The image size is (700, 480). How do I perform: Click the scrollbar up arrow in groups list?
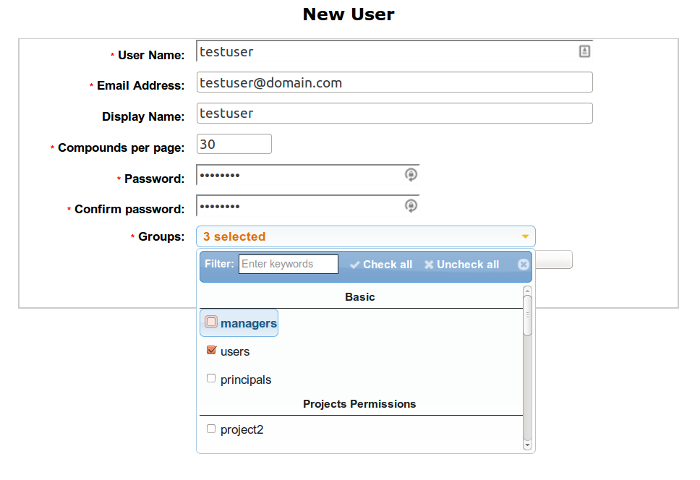527,291
